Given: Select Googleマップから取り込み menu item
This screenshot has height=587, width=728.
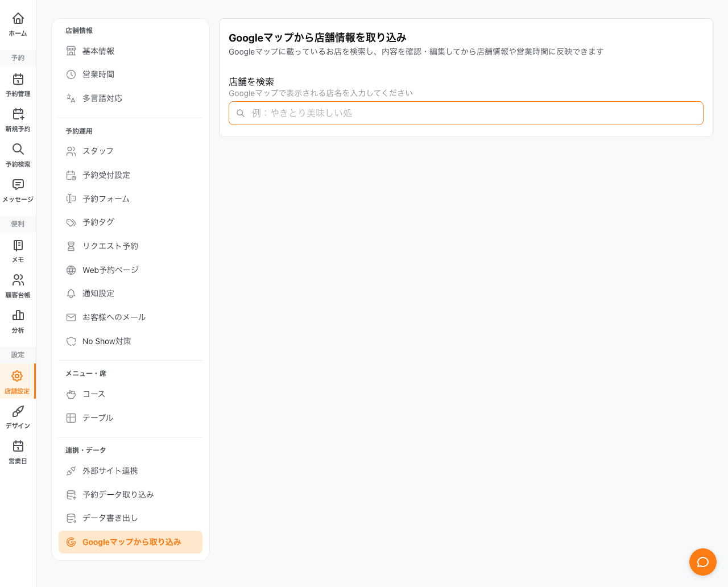Looking at the screenshot, I should pos(130,542).
